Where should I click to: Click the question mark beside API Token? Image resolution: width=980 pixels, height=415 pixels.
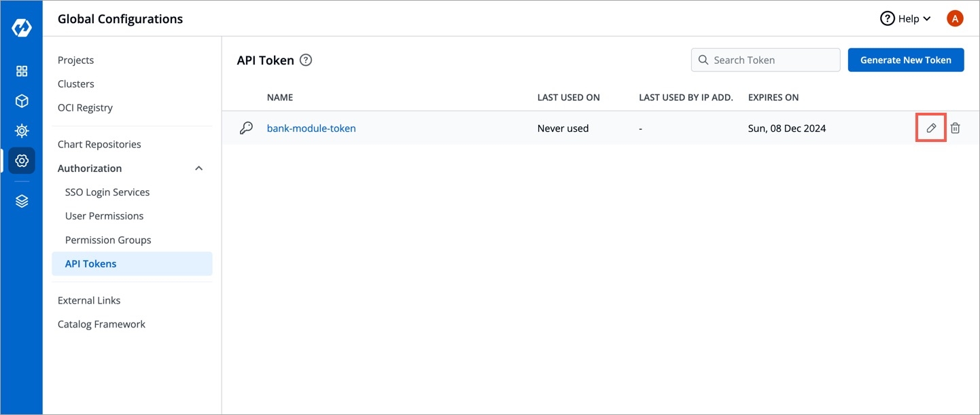click(x=306, y=60)
